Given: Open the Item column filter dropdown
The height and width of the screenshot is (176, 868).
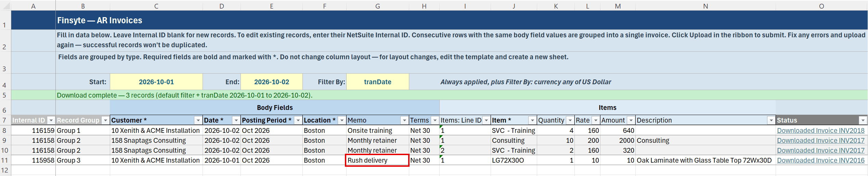Looking at the screenshot, I should pos(532,120).
